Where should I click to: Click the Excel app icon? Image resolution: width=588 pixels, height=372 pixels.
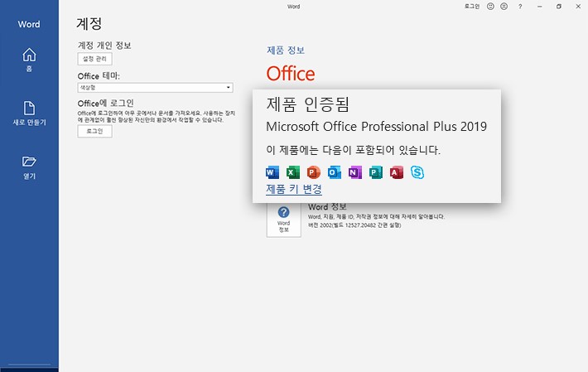(x=293, y=172)
